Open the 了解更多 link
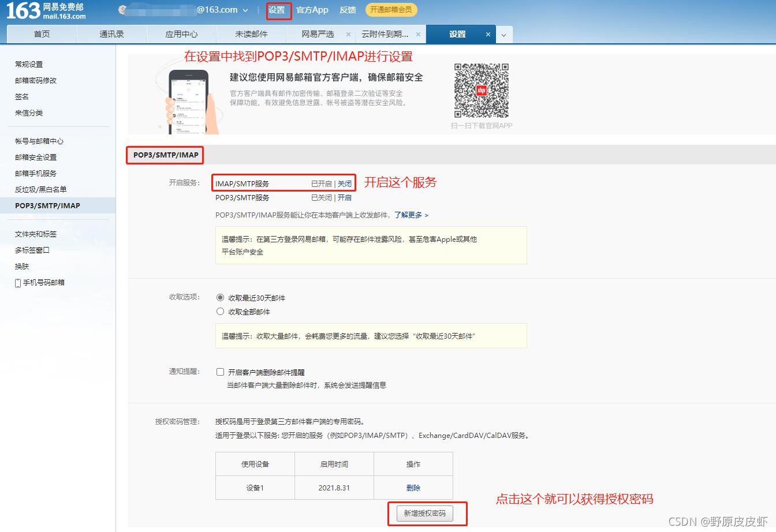This screenshot has width=776, height=532. 411,215
